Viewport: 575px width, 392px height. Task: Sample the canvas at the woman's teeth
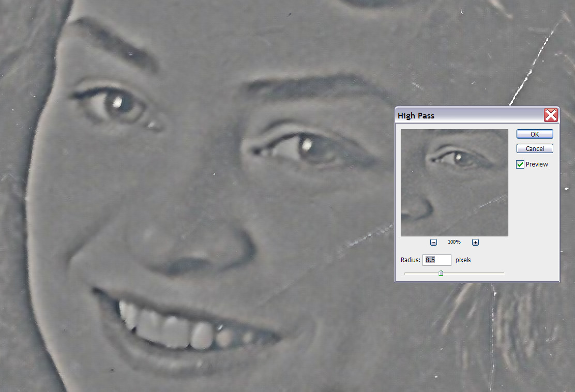(176, 330)
